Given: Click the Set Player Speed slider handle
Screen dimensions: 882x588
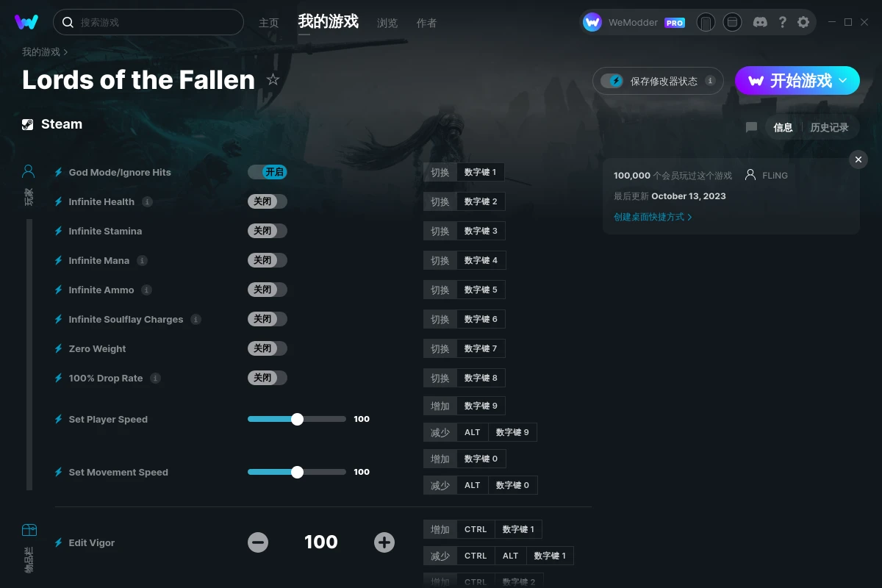Looking at the screenshot, I should tap(297, 419).
